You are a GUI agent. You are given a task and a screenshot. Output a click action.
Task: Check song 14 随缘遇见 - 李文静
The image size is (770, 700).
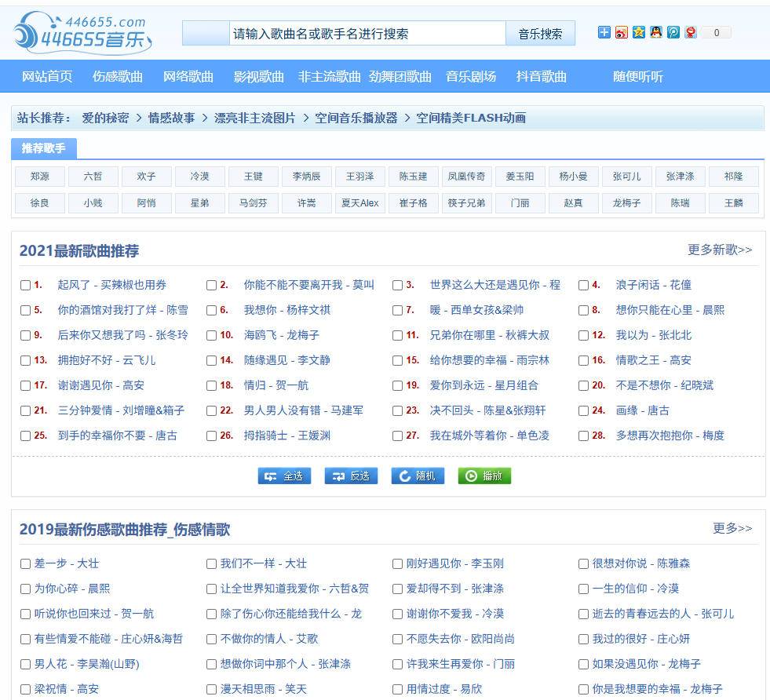[211, 360]
